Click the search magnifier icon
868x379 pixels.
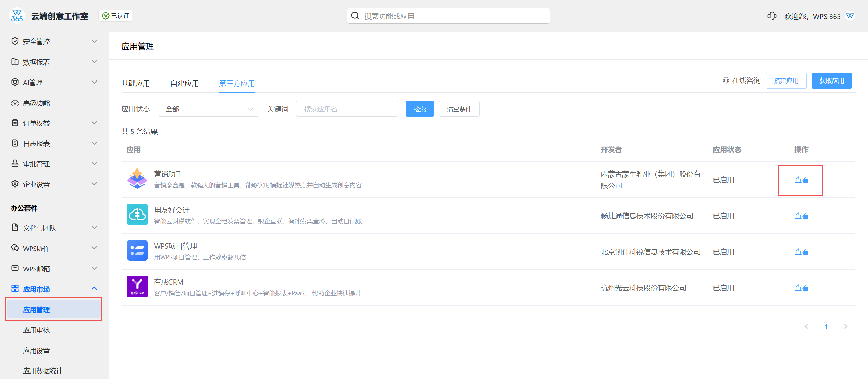pyautogui.click(x=355, y=16)
